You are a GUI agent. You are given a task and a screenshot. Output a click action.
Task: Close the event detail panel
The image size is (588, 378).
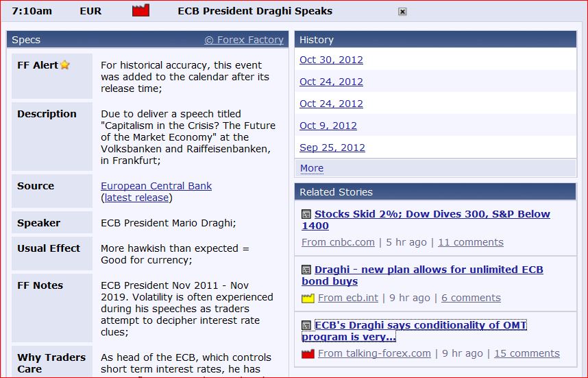(402, 12)
